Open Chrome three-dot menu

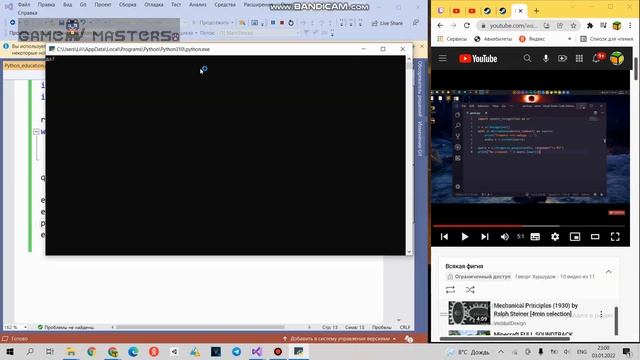click(630, 25)
